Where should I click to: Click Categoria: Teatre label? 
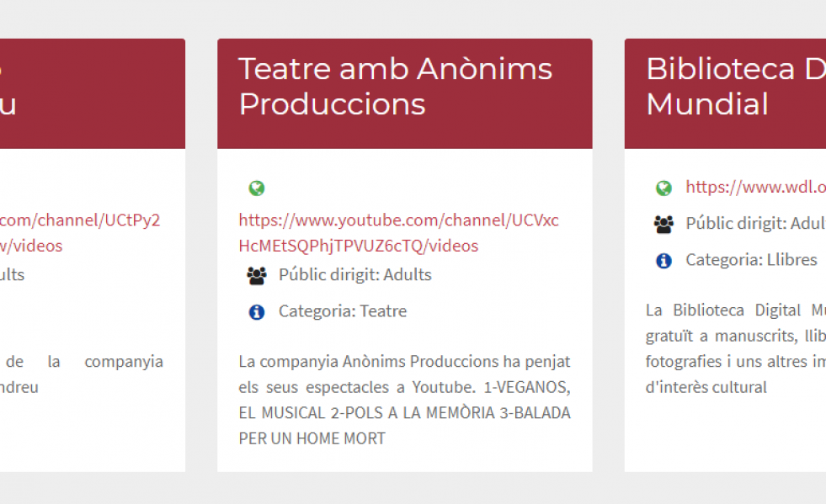click(x=341, y=311)
